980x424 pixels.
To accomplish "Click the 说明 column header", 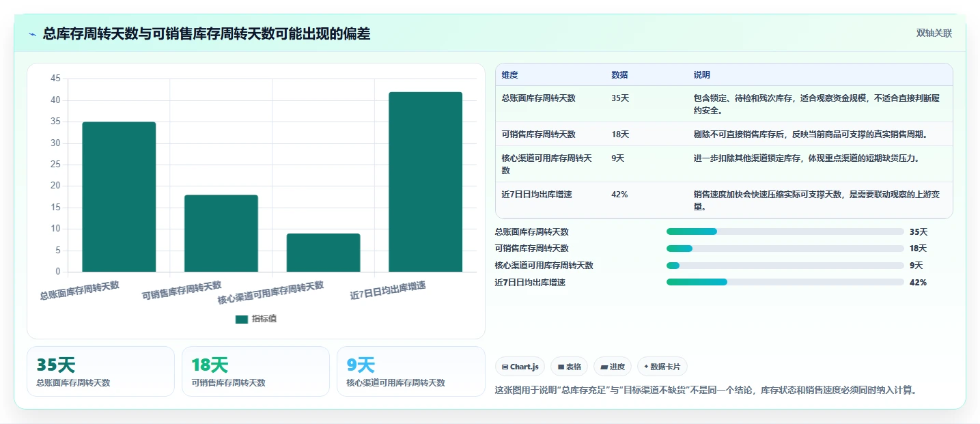I will tap(702, 75).
